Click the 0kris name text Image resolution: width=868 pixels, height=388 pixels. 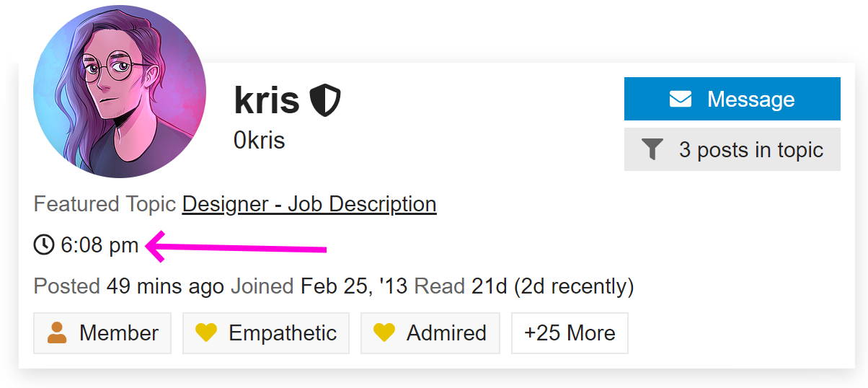click(x=260, y=140)
